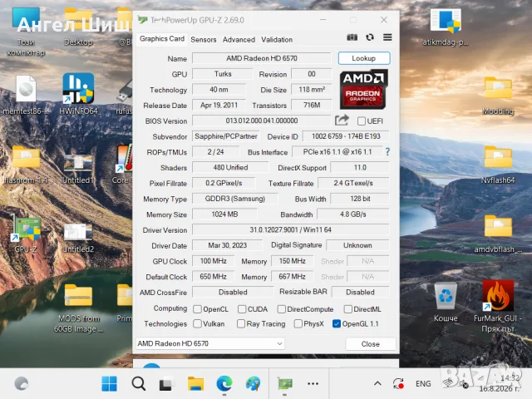
Task: Open HWiNFO64 desktop shortcut
Action: tap(78, 94)
